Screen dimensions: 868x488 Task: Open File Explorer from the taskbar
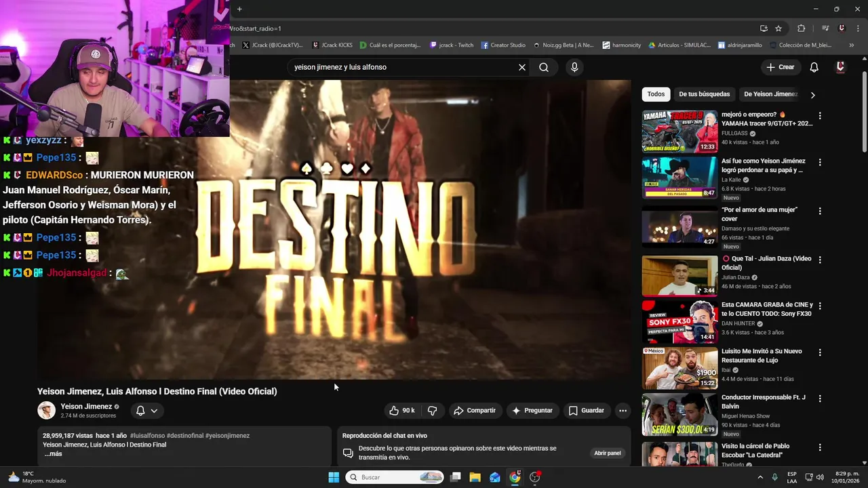tap(475, 477)
